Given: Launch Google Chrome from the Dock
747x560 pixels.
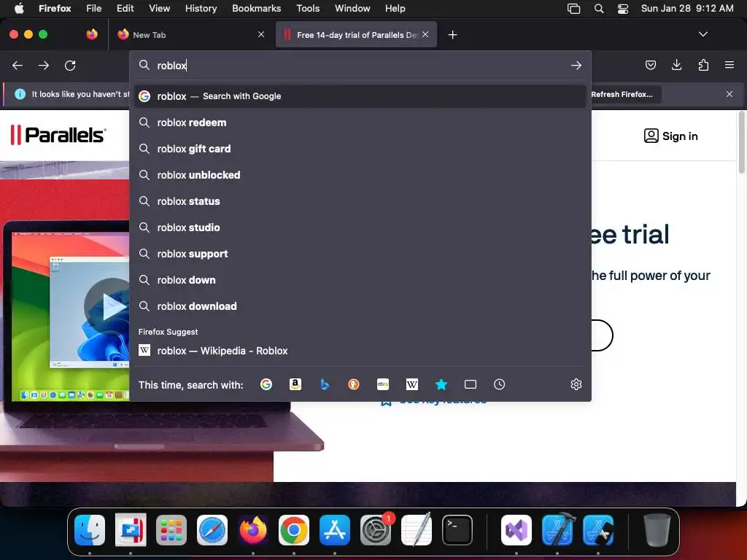Looking at the screenshot, I should pyautogui.click(x=294, y=530).
